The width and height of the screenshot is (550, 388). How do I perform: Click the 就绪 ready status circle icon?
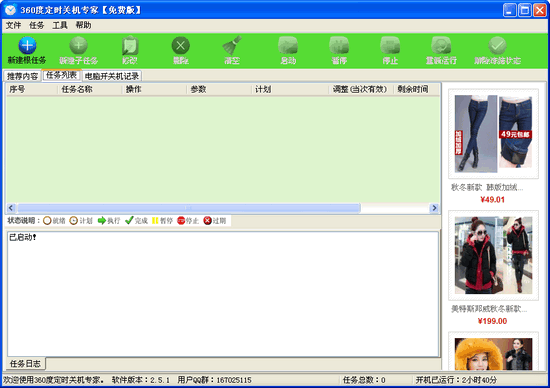(47, 221)
